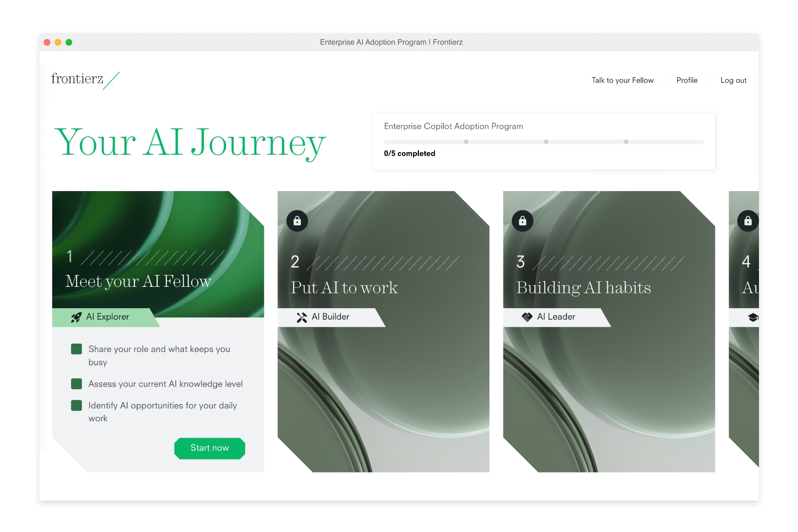Select the Building AI habits card
This screenshot has width=798, height=532.
point(609,332)
